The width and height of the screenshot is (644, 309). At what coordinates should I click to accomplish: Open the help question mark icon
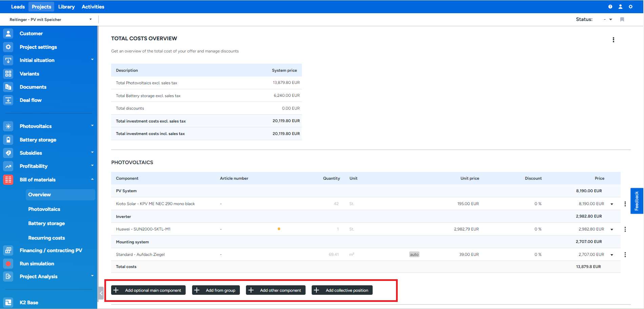610,7
